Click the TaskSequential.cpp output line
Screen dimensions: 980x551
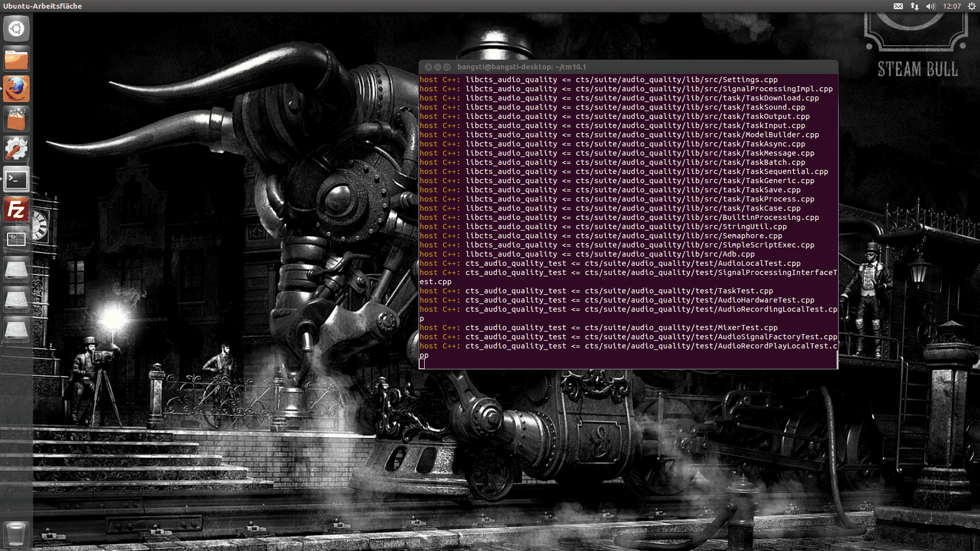pyautogui.click(x=624, y=171)
